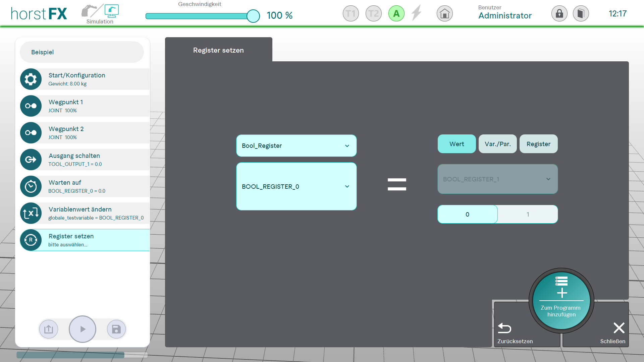Expand the BOOL_REGISTER_0 dropdown

click(x=296, y=186)
